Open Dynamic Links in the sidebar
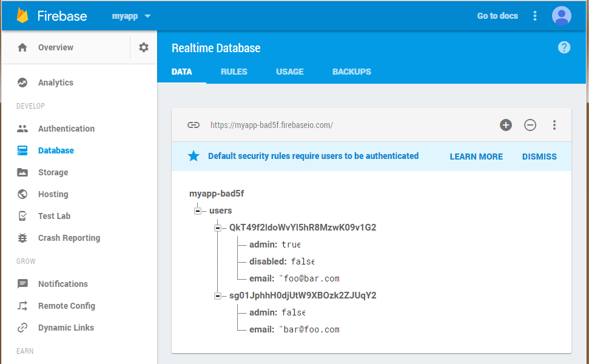 pyautogui.click(x=66, y=328)
